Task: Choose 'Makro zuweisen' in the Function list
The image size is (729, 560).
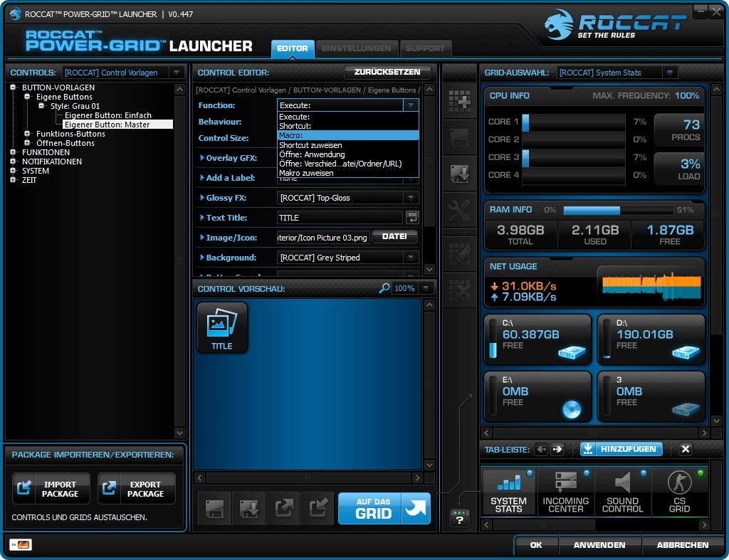Action: click(x=347, y=173)
